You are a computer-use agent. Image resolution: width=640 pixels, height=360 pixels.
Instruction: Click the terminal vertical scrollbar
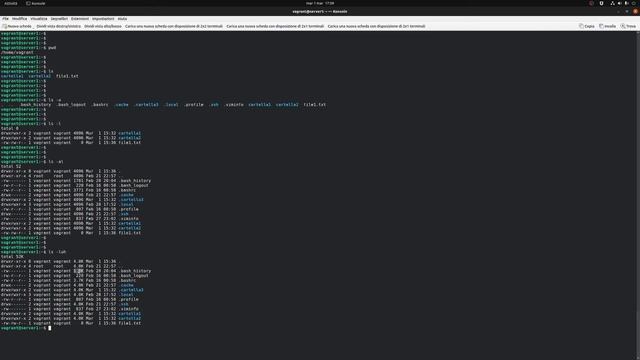click(x=638, y=195)
